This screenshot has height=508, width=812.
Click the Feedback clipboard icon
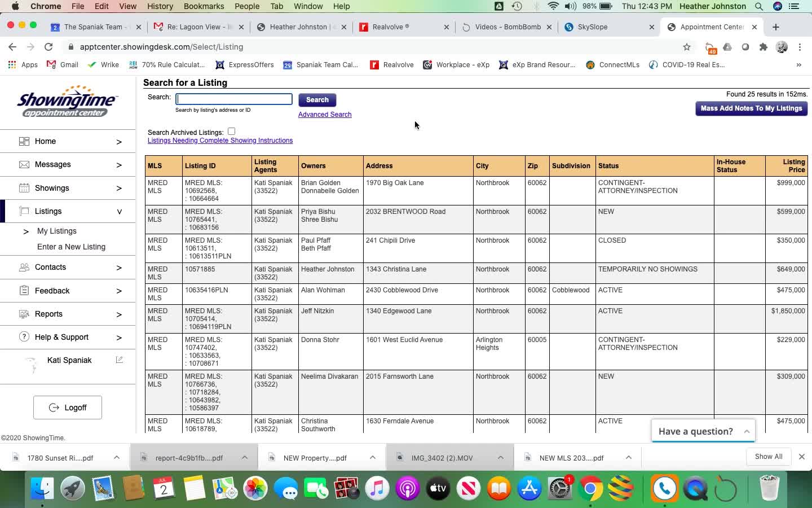click(24, 291)
